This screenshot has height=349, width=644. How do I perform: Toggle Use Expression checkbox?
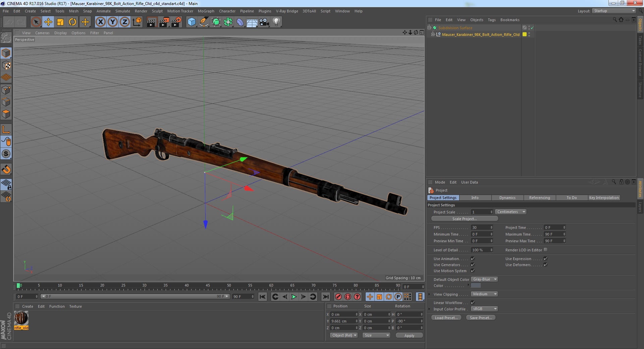click(x=545, y=259)
